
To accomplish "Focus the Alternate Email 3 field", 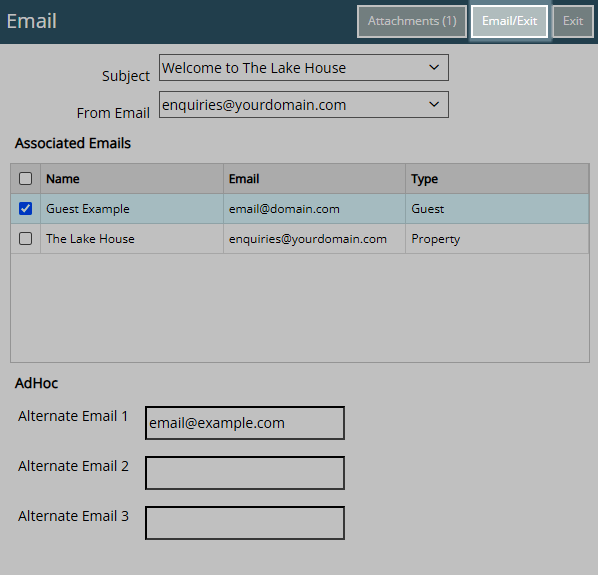I will (245, 523).
